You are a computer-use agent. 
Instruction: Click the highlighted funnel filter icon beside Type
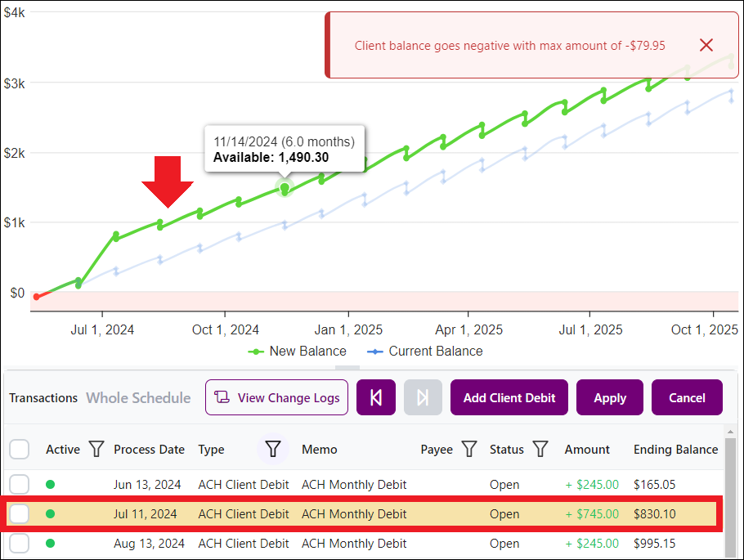(272, 449)
